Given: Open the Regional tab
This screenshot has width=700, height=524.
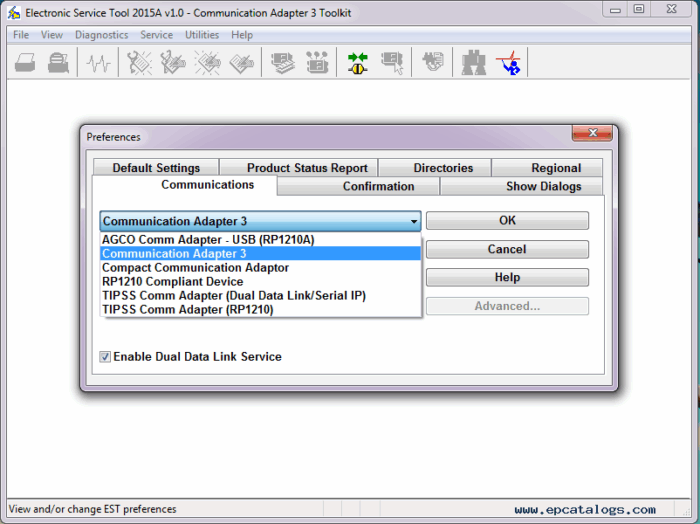Looking at the screenshot, I should tap(547, 168).
